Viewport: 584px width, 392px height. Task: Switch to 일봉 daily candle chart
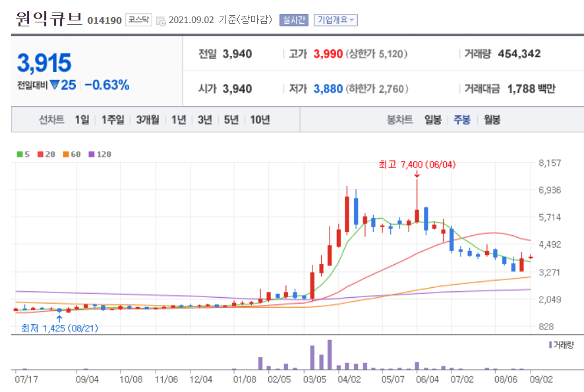tap(433, 120)
